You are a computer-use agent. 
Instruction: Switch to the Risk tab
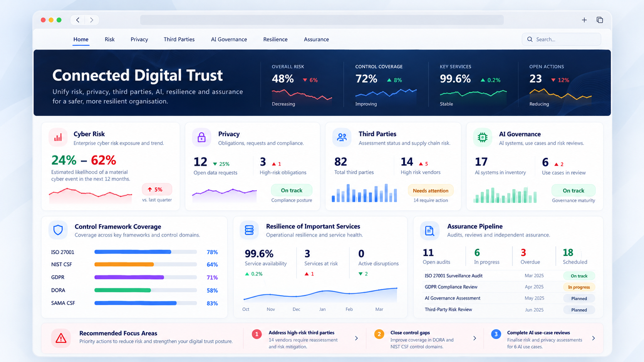110,39
